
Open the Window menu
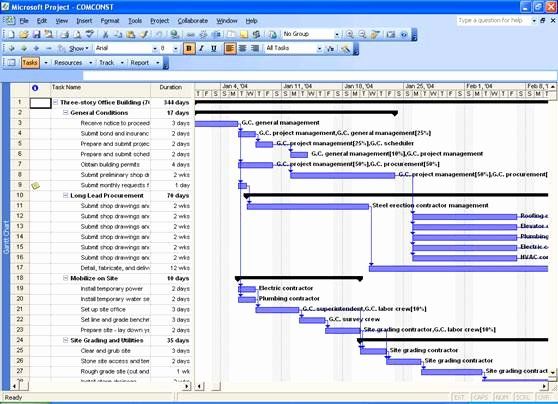227,21
